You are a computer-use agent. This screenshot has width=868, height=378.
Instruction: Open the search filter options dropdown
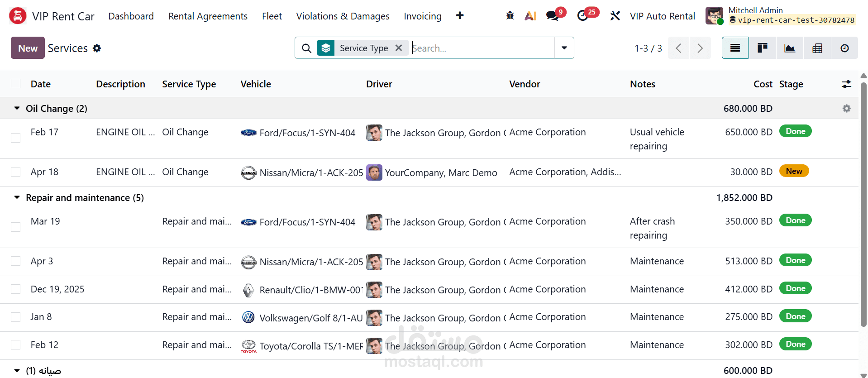[x=564, y=48]
